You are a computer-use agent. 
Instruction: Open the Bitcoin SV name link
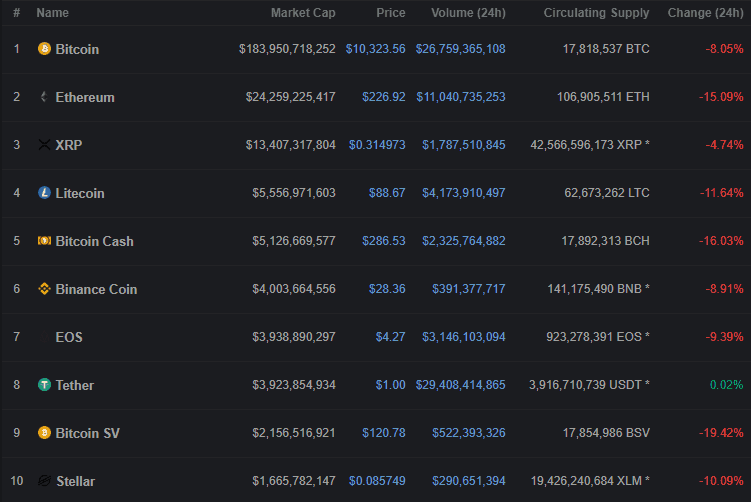pos(88,433)
